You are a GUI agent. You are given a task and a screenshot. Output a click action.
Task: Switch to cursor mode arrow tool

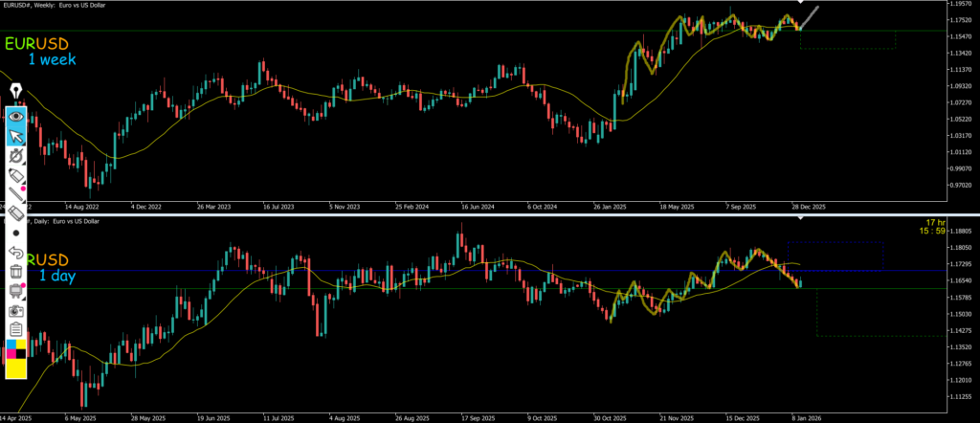[x=16, y=136]
